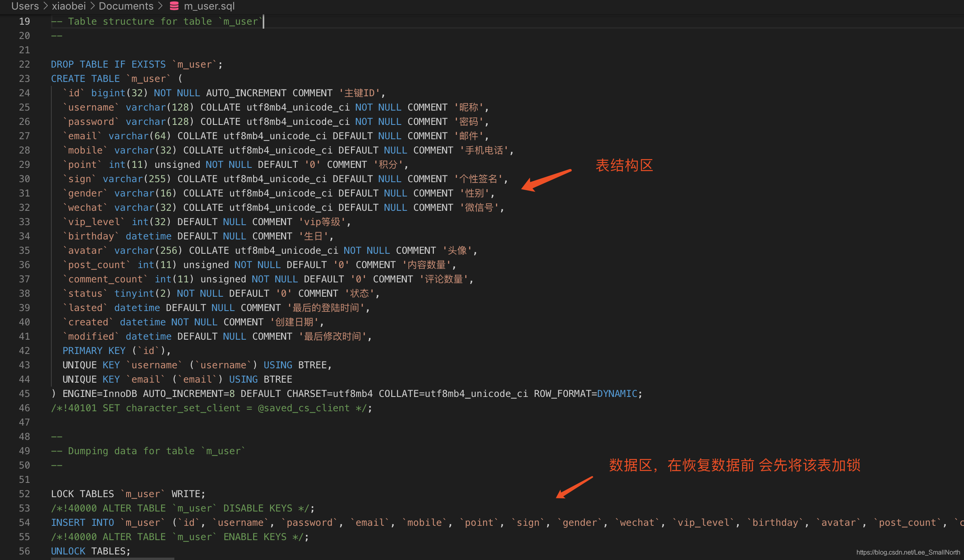The image size is (964, 560).
Task: Open the blog.csdn.net watermark link
Action: [908, 552]
